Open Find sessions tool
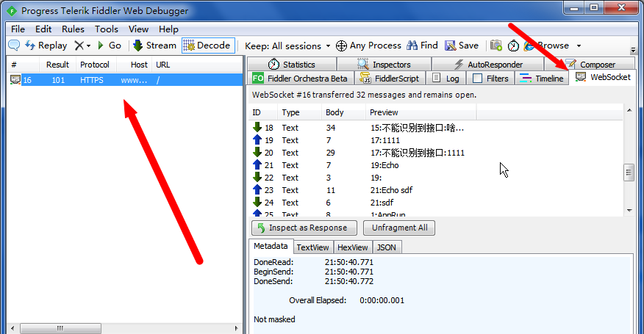This screenshot has width=644, height=334. (422, 45)
